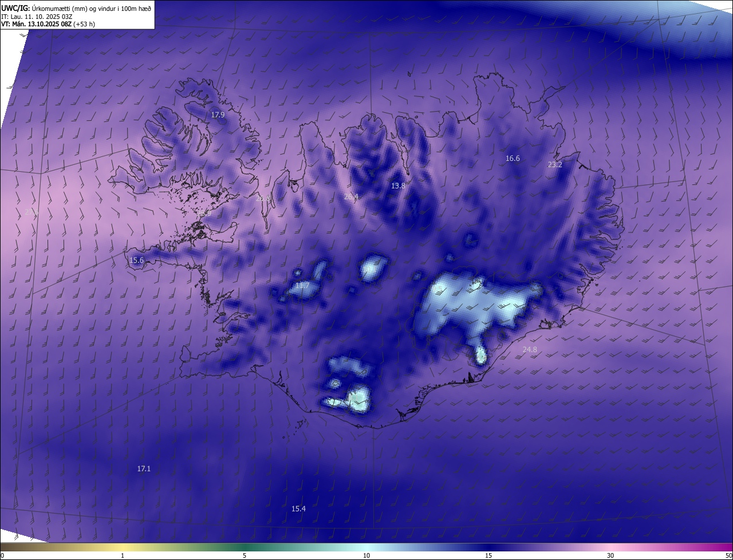Click the map value label 17.9

(x=218, y=115)
